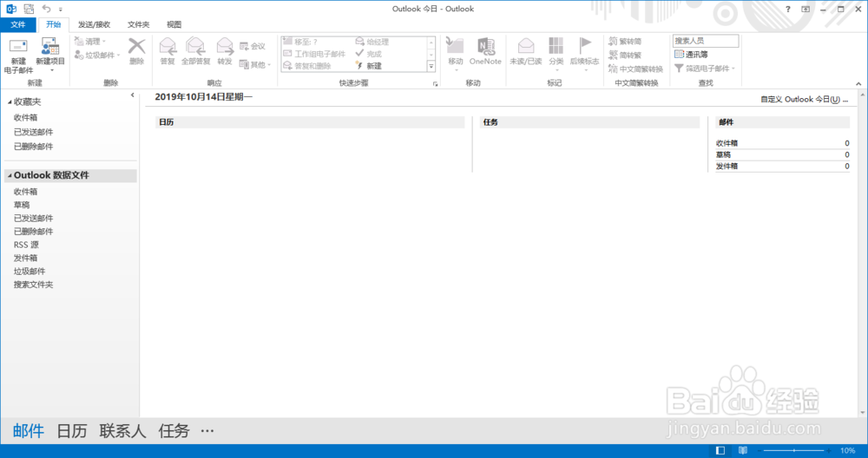Click the 10% zoom level
The height and width of the screenshot is (458, 868).
click(x=847, y=451)
